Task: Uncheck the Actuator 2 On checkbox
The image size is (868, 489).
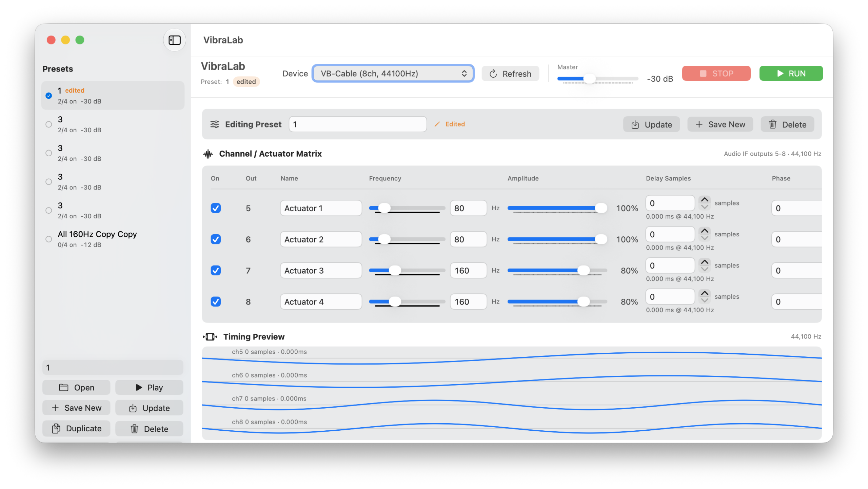Action: pyautogui.click(x=216, y=239)
